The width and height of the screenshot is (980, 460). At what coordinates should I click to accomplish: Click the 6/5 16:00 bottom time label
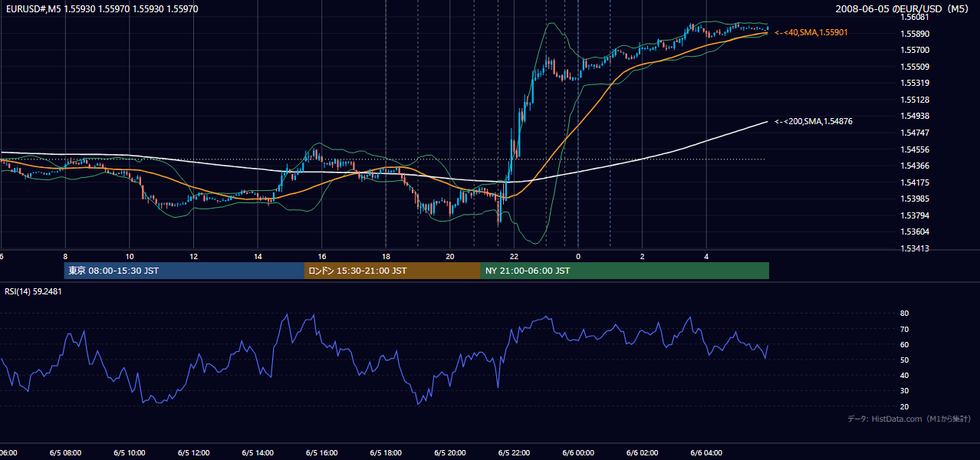point(321,453)
